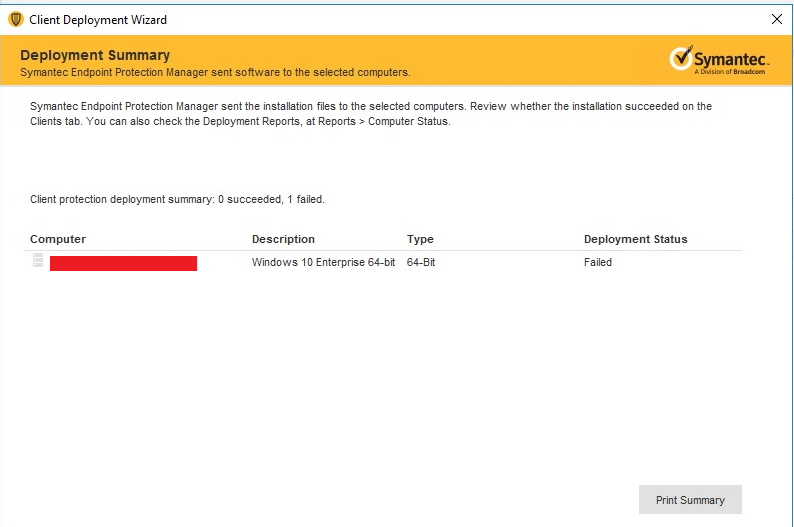Click the banner subtitle about sent software
The height and width of the screenshot is (527, 794).
pos(215,72)
